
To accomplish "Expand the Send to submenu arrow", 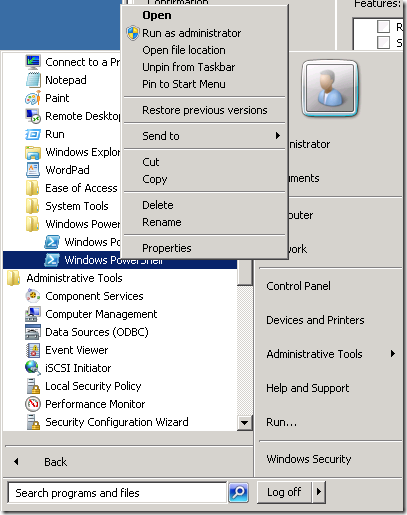I will (278, 136).
